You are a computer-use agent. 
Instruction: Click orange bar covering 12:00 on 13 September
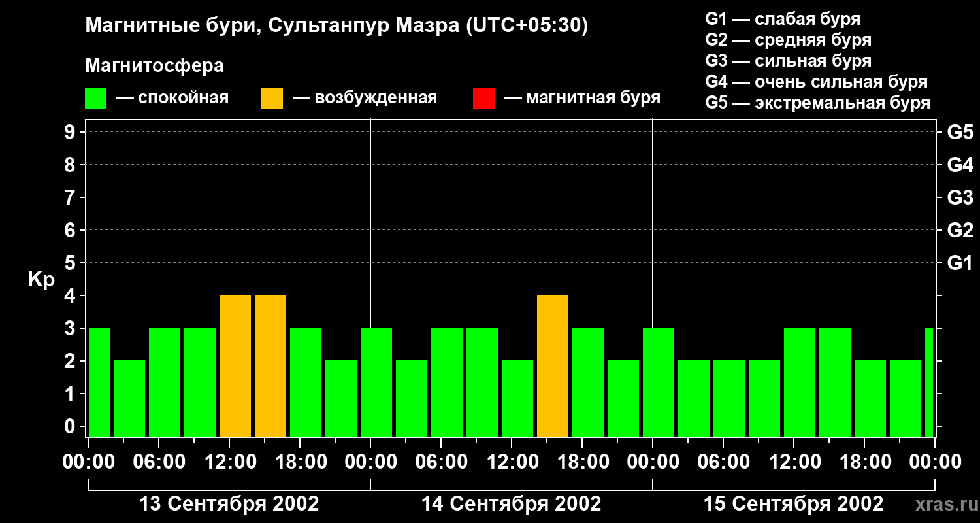[x=235, y=366]
